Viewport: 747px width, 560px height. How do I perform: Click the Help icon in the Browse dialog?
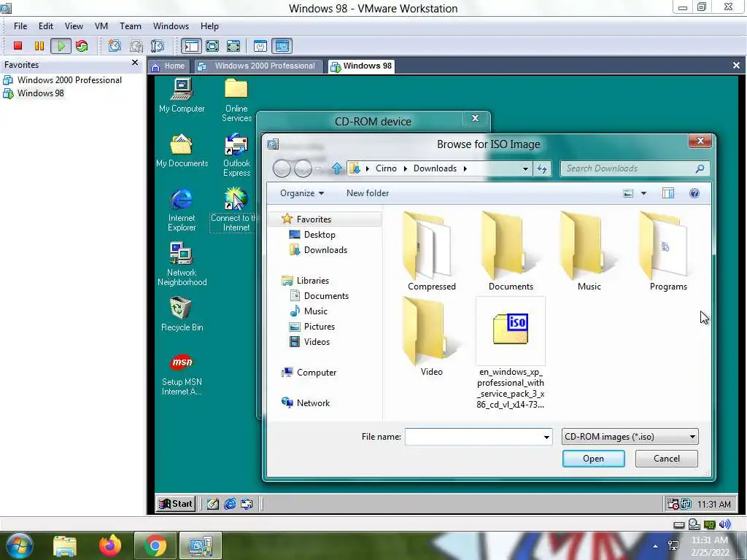[694, 192]
